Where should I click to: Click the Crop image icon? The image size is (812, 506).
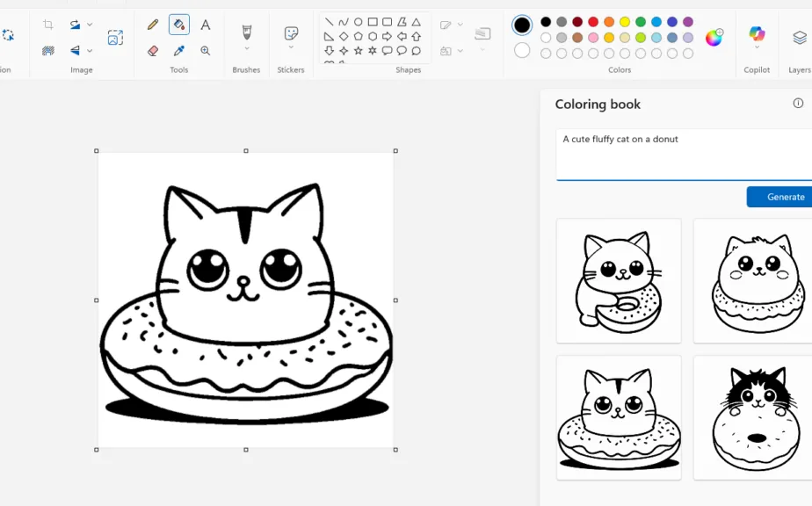click(48, 25)
